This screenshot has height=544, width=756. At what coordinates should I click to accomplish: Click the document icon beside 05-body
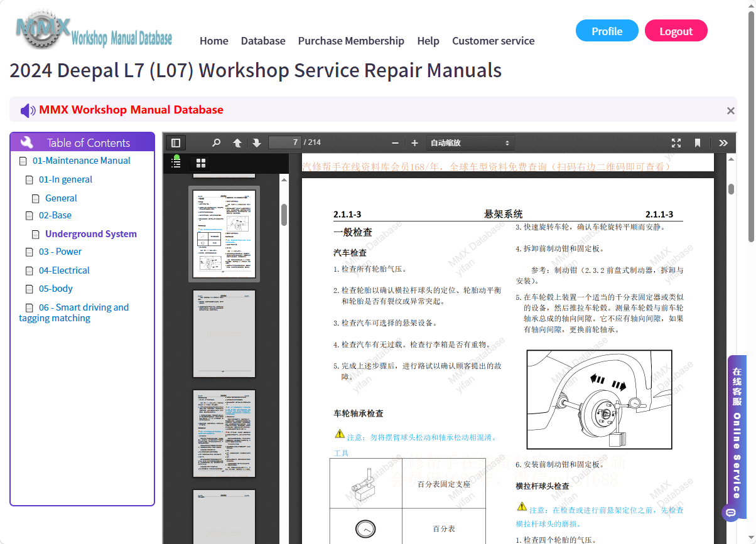pos(29,289)
